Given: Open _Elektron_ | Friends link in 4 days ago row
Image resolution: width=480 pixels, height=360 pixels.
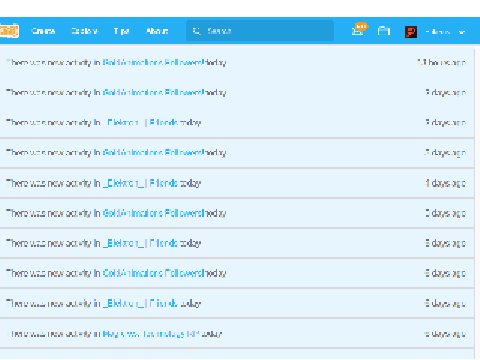Looking at the screenshot, I should point(140,183).
